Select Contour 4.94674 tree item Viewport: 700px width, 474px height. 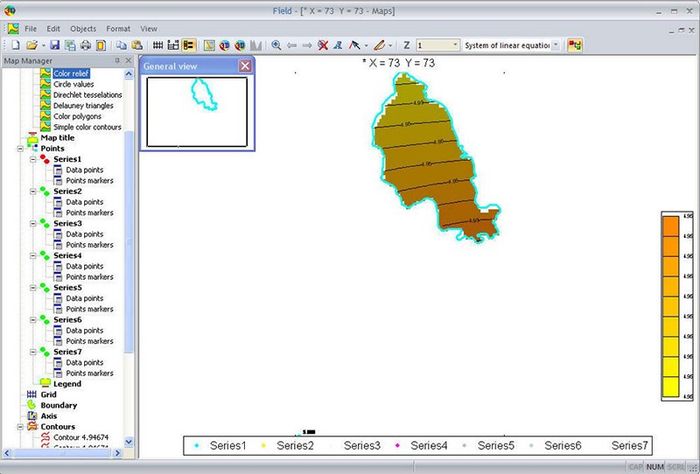(x=81, y=437)
